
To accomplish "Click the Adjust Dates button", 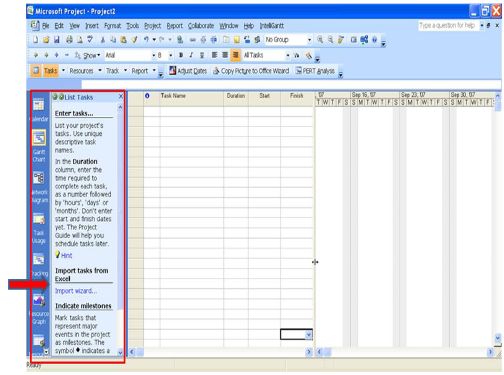I will click(188, 71).
